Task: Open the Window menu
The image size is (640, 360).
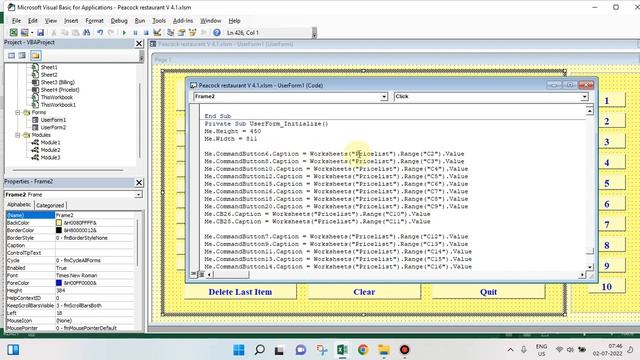Action: [x=211, y=21]
